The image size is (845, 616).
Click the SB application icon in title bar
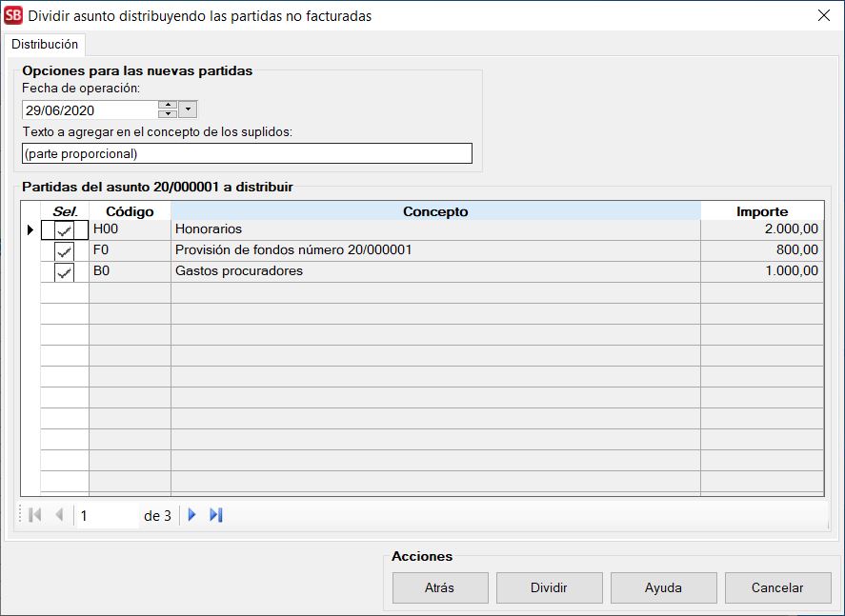[13, 15]
